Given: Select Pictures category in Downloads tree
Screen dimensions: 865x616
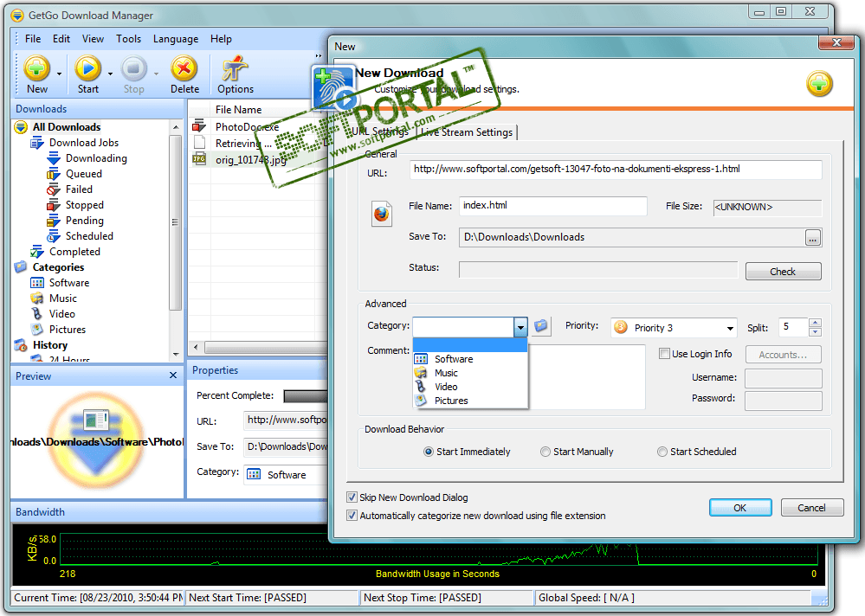Looking at the screenshot, I should [68, 330].
